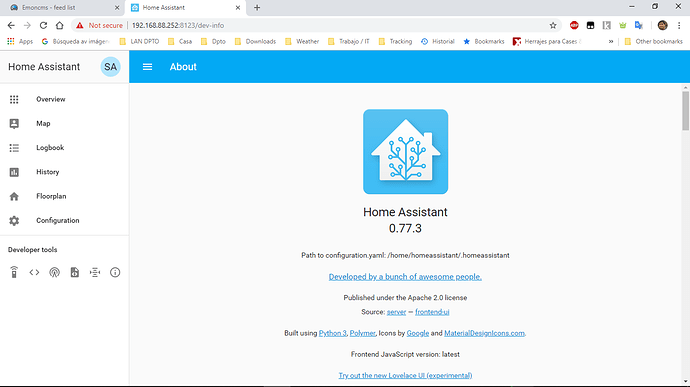Open the Herrajes para Cases bookmark
Screen dimensions: 690x387
point(547,41)
